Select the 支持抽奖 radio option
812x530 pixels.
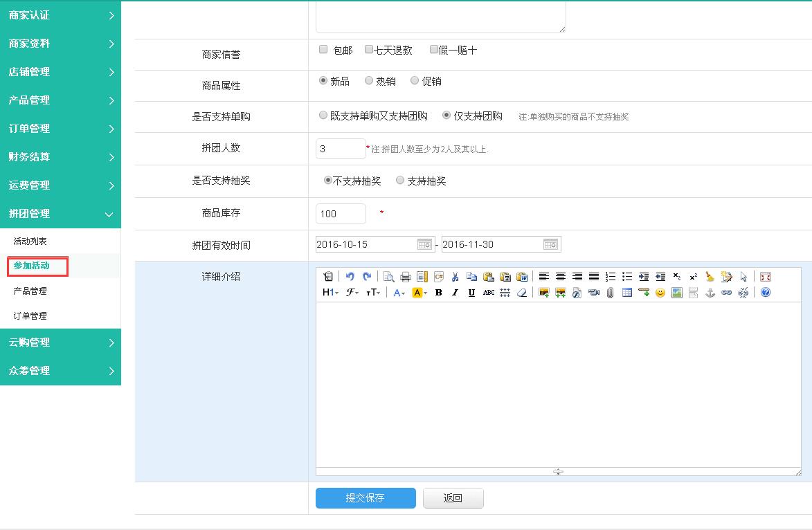coord(400,181)
